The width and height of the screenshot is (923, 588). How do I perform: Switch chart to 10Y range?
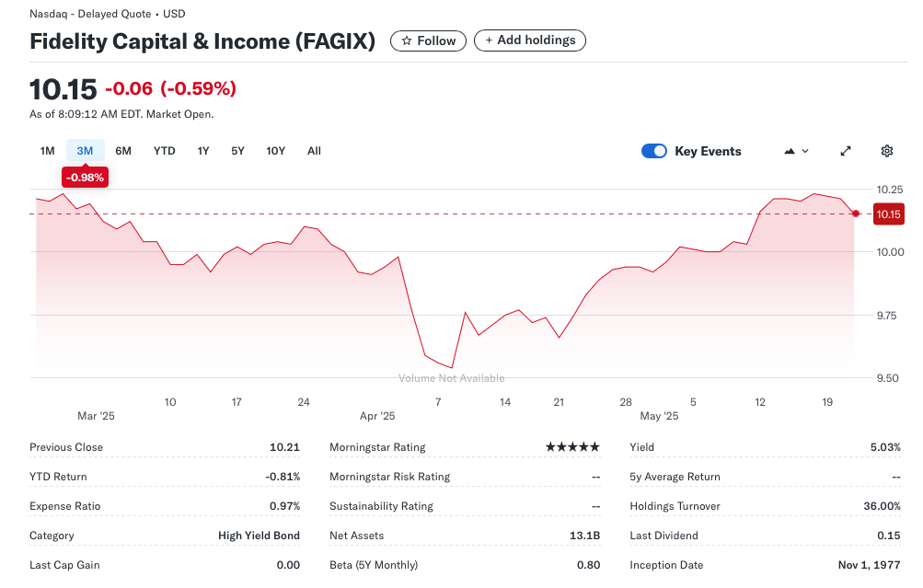275,151
